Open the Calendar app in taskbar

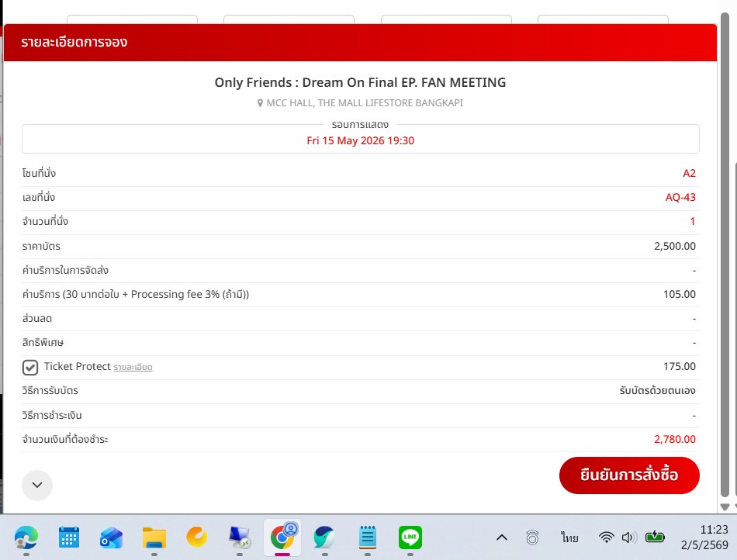tap(69, 538)
